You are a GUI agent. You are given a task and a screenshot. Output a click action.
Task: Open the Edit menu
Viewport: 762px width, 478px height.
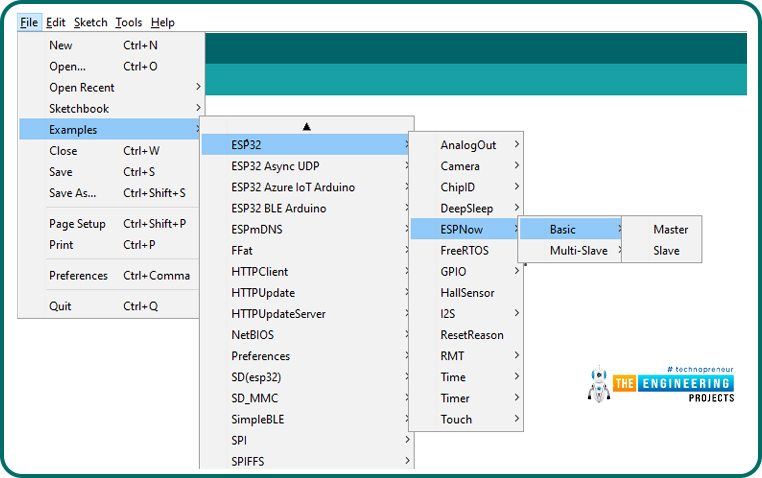(55, 22)
